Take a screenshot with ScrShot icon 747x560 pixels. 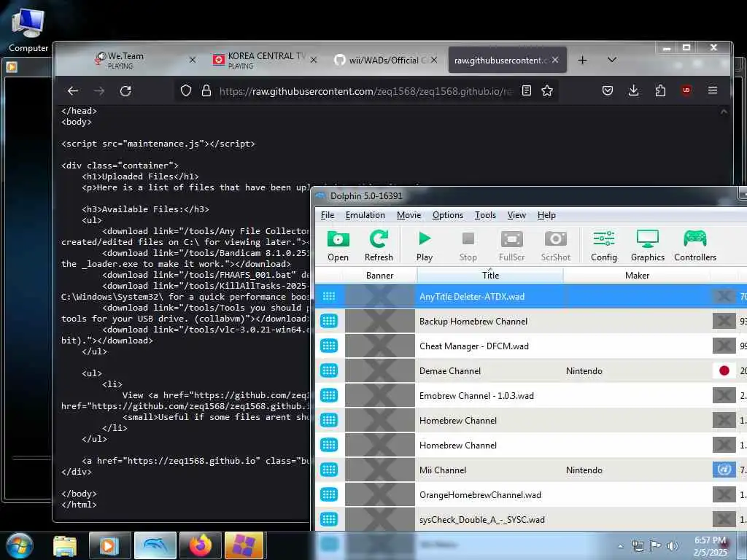[x=555, y=245]
